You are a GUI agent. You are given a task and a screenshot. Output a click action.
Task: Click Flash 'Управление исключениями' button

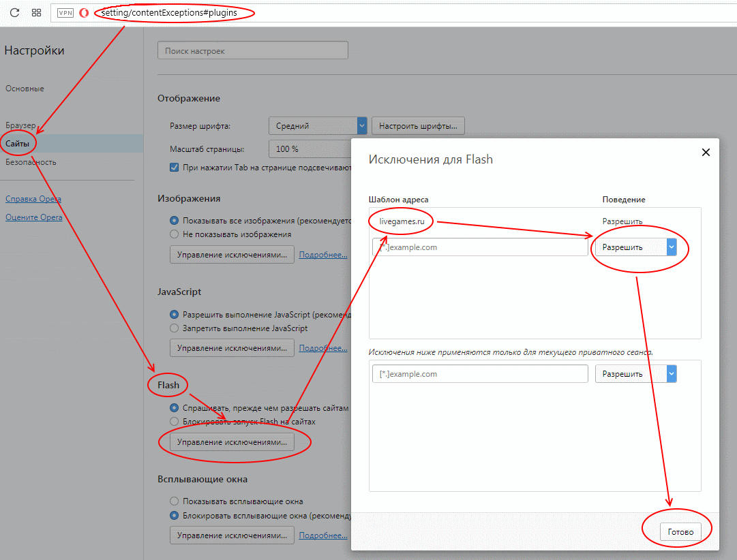232,442
